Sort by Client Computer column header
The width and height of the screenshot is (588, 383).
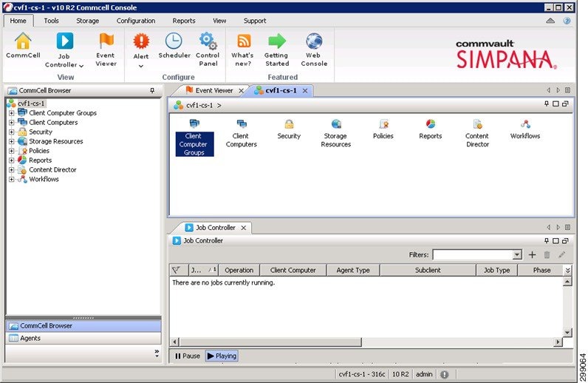point(293,270)
